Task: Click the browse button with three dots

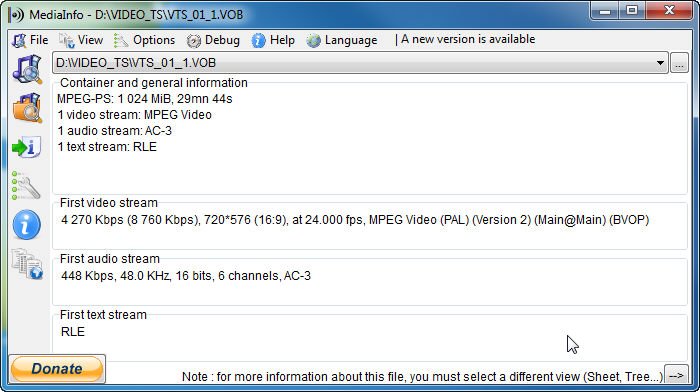Action: coord(679,63)
